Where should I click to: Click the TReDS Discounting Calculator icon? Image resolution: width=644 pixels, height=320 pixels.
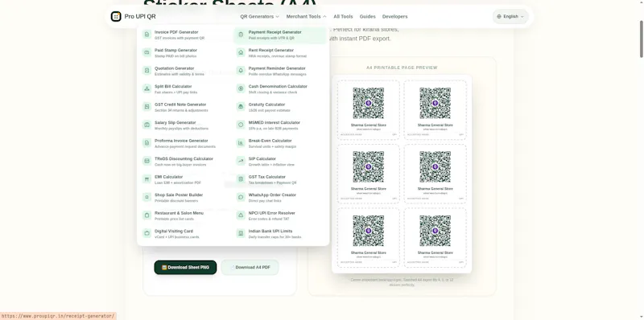(147, 161)
